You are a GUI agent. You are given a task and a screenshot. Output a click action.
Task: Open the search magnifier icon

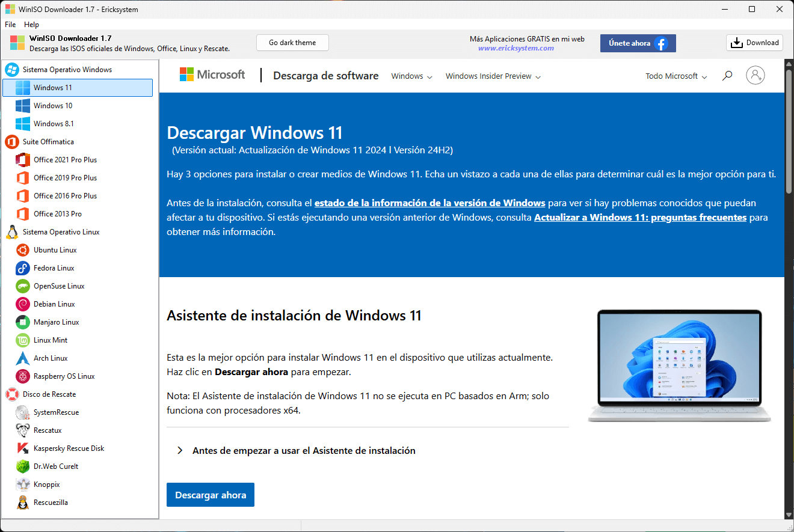click(x=727, y=75)
